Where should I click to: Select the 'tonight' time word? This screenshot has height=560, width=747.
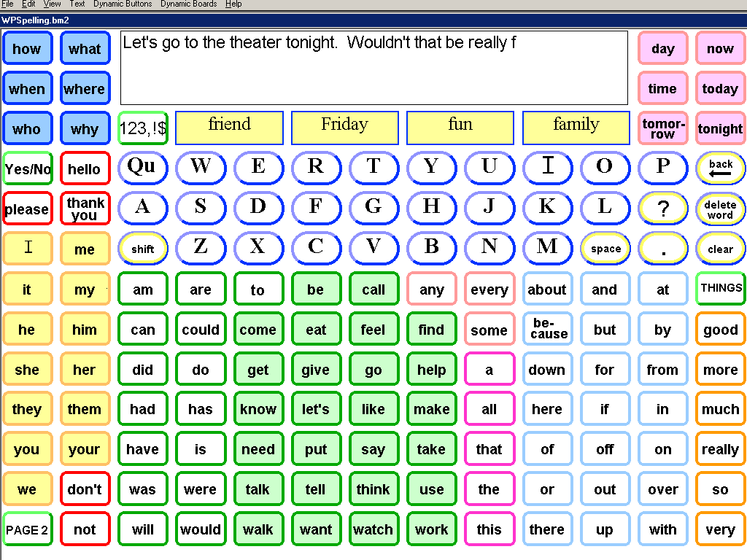point(720,128)
